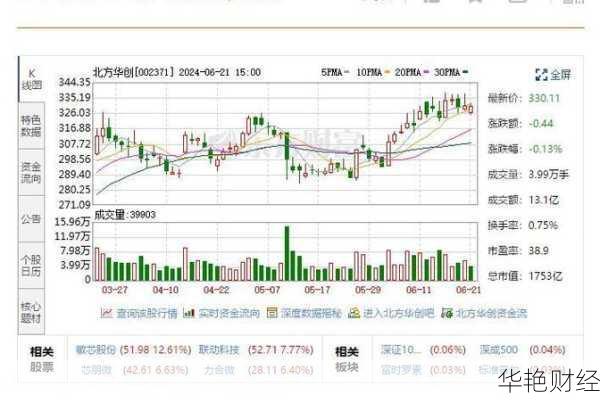
Task: Click the sheet icon before 深度数据揭秘
Action: tap(272, 313)
